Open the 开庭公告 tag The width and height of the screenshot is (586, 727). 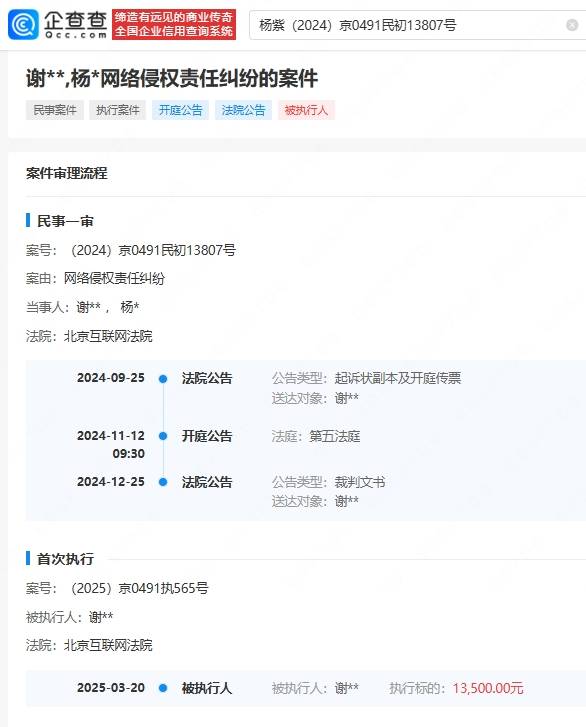click(x=180, y=110)
